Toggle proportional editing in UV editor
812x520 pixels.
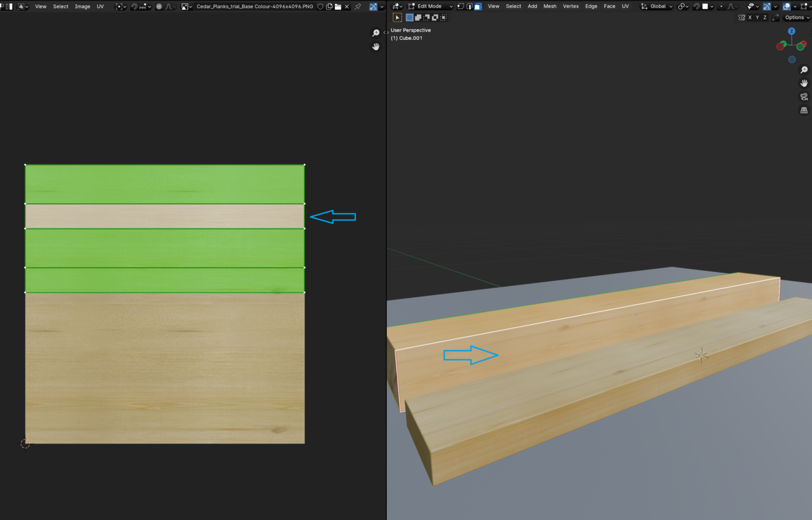[159, 6]
